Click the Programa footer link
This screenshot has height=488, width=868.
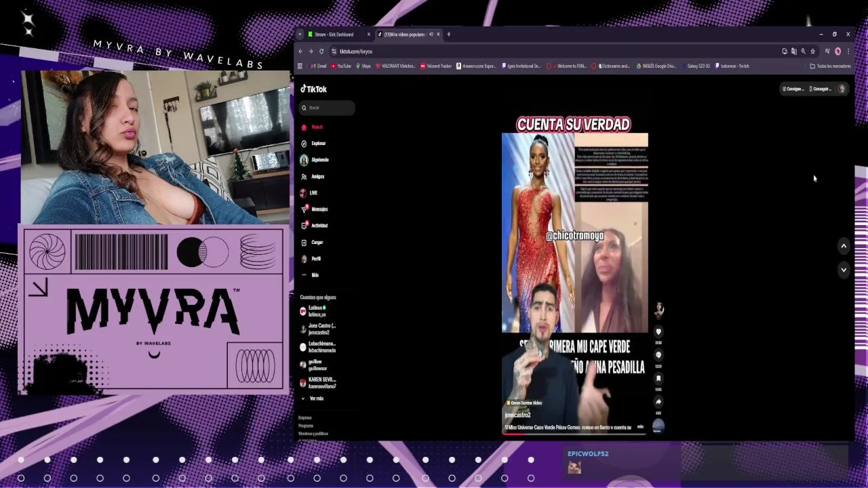(306, 426)
